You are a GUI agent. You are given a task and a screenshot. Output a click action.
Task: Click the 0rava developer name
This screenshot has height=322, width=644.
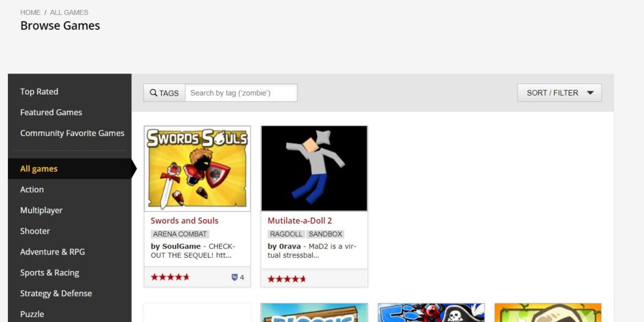point(290,247)
